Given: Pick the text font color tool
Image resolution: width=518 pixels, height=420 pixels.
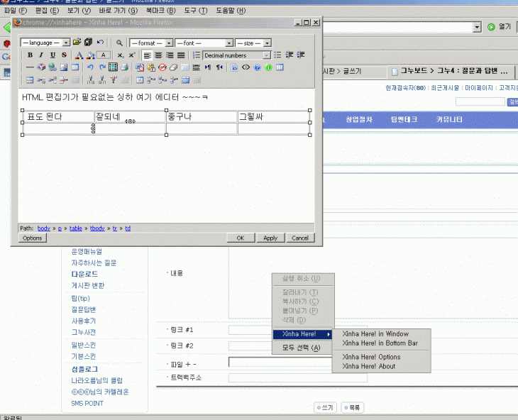Looking at the screenshot, I should tap(79, 55).
